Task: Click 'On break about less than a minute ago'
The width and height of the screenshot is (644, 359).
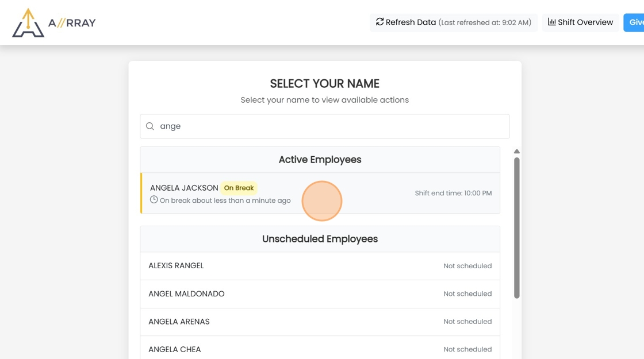Action: coord(225,200)
